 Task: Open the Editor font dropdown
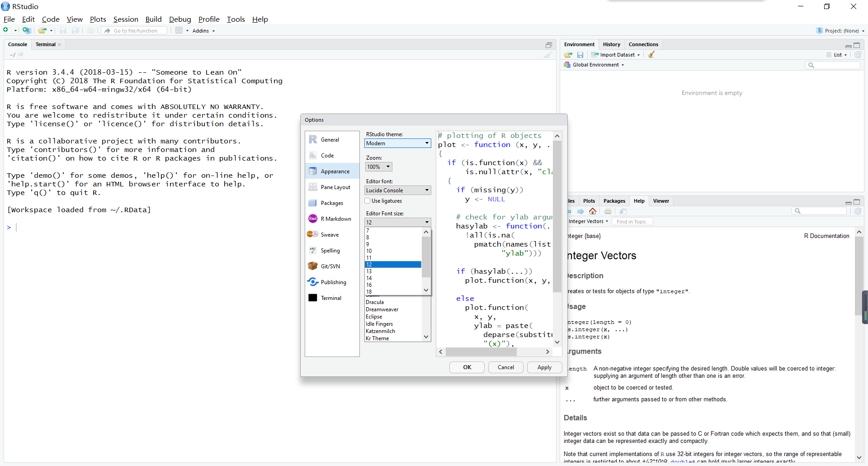coord(398,190)
